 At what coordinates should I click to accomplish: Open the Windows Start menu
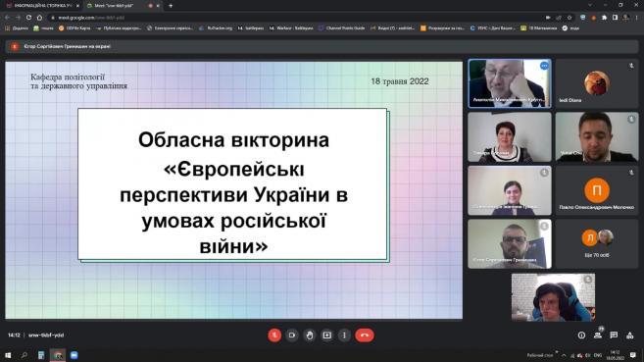coord(8,355)
